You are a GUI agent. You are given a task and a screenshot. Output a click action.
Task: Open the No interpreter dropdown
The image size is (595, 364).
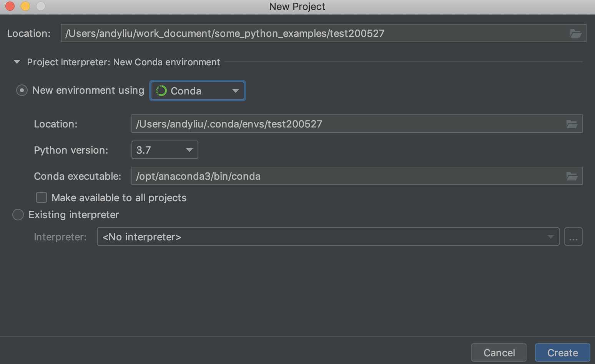click(x=327, y=237)
